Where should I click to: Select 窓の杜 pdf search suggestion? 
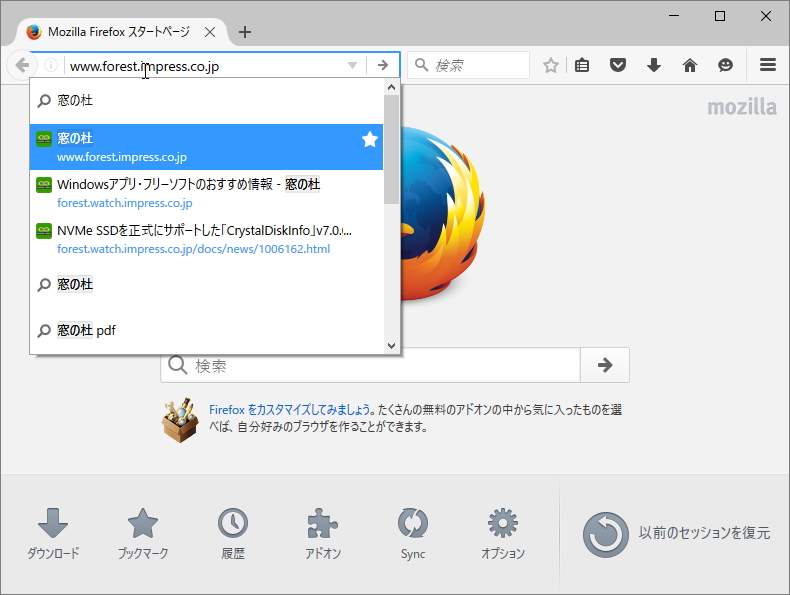(207, 330)
